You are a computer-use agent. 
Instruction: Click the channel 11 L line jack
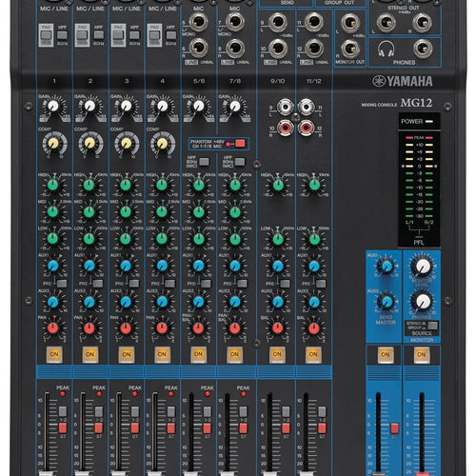pyautogui.click(x=314, y=22)
